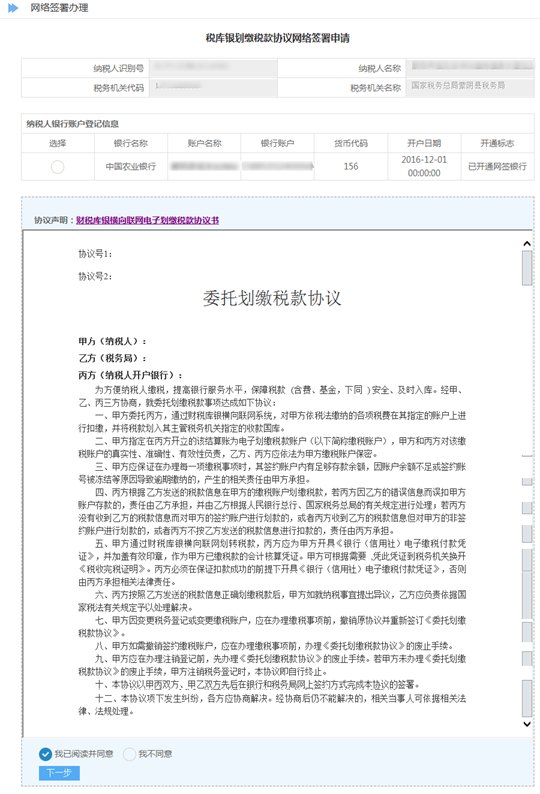Click agreement scrollbar up arrow
Image resolution: width=540 pixels, height=794 pixels.
click(527, 244)
